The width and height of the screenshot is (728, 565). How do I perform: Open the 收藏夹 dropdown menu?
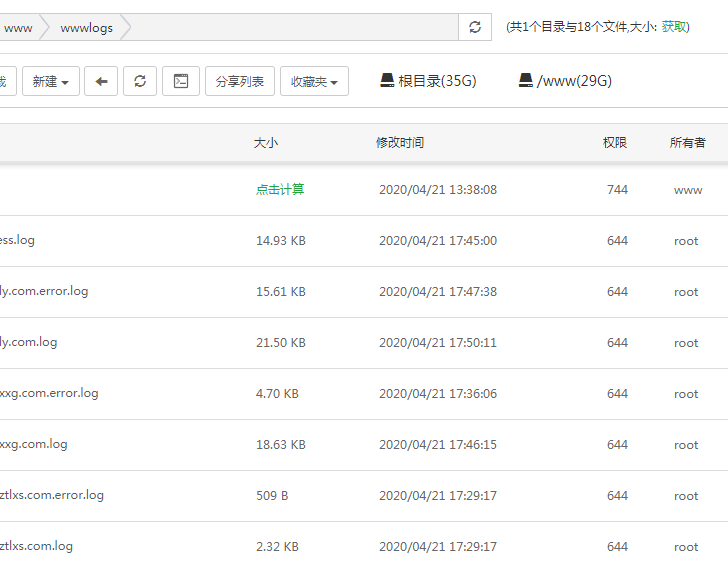tap(314, 81)
